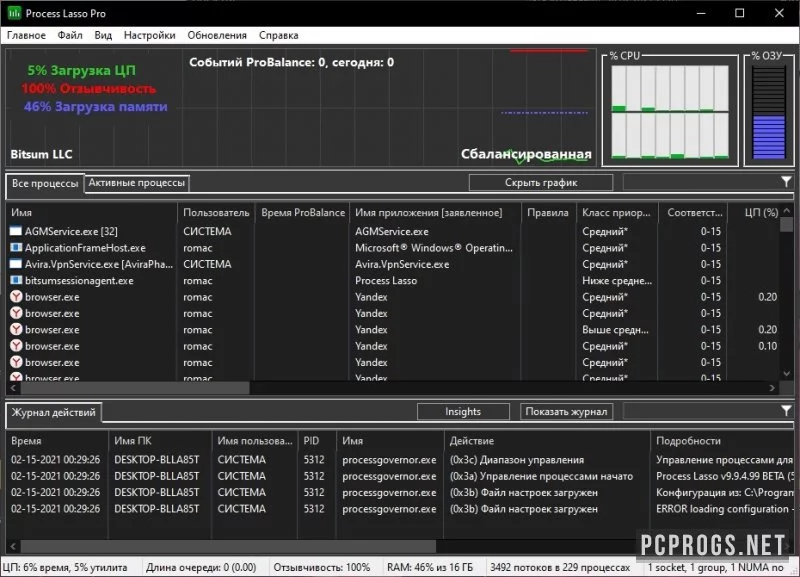The height and width of the screenshot is (577, 800).
Task: Click the PID column header in log
Action: [317, 441]
